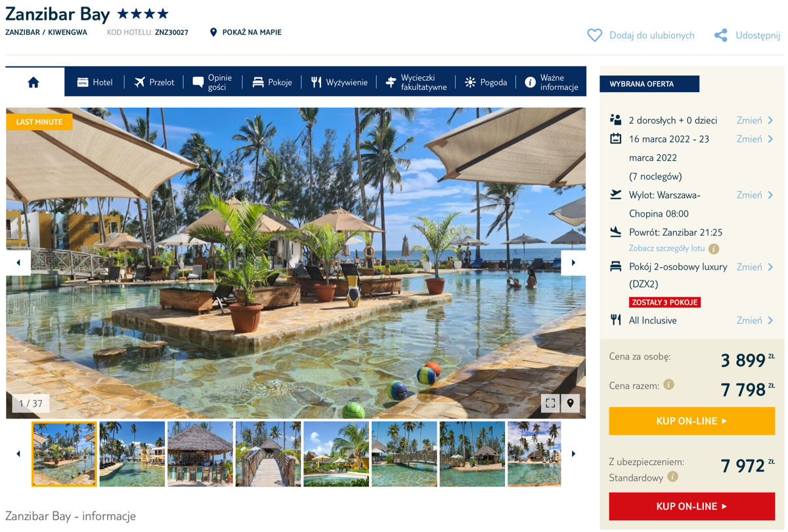Go to previous main gallery photo
Screen dimensions: 788x532
click(18, 263)
